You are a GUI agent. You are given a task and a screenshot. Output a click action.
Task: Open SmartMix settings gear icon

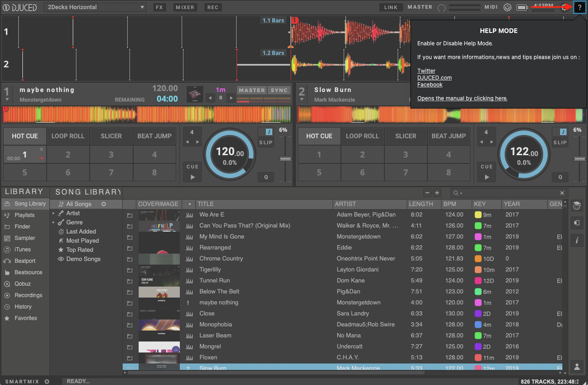click(47, 381)
